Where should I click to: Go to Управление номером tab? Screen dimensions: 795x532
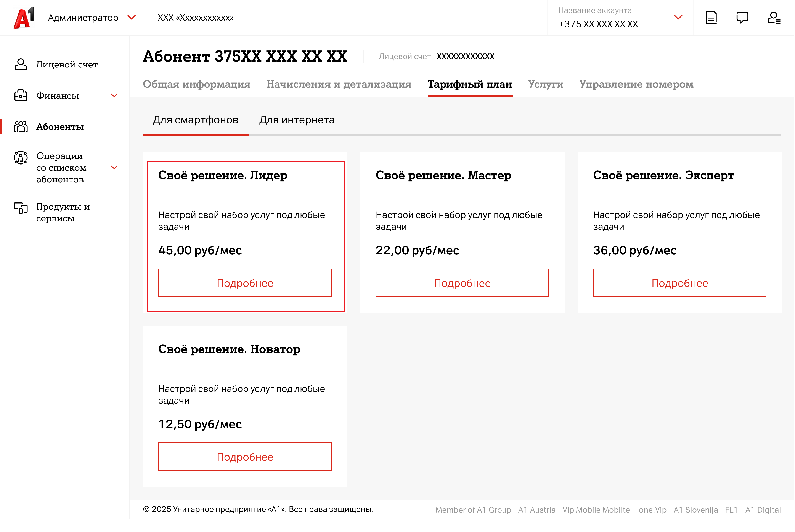pyautogui.click(x=636, y=84)
